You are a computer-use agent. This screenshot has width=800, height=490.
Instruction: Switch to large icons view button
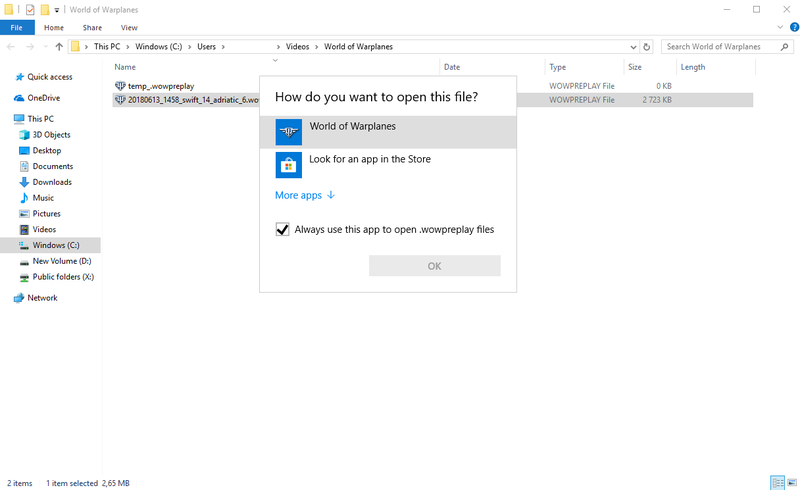(790, 483)
